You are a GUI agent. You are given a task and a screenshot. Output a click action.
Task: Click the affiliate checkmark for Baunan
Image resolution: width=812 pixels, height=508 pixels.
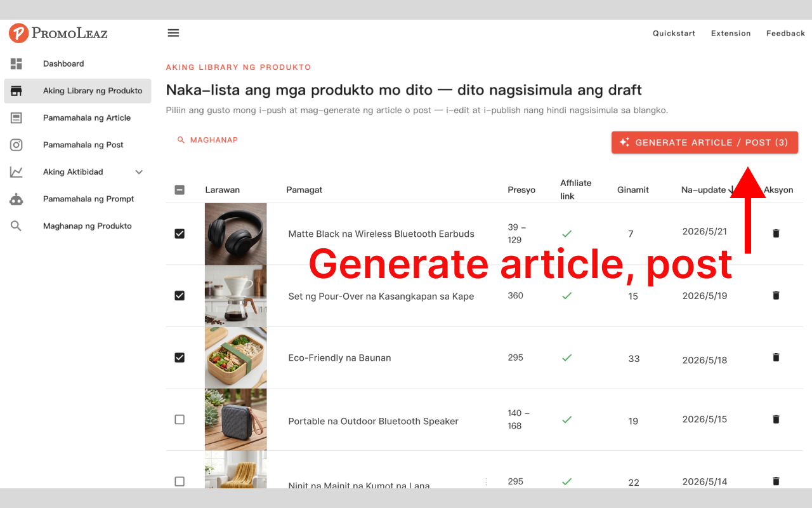[567, 358]
